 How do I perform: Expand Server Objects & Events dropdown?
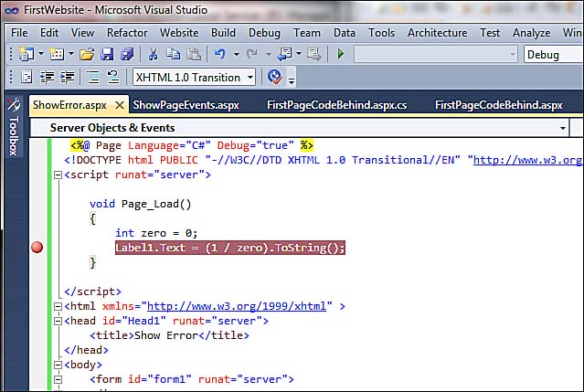pos(563,128)
